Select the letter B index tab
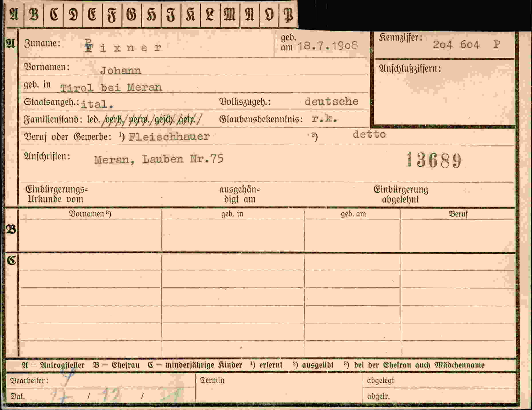532x410 pixels. 34,15
